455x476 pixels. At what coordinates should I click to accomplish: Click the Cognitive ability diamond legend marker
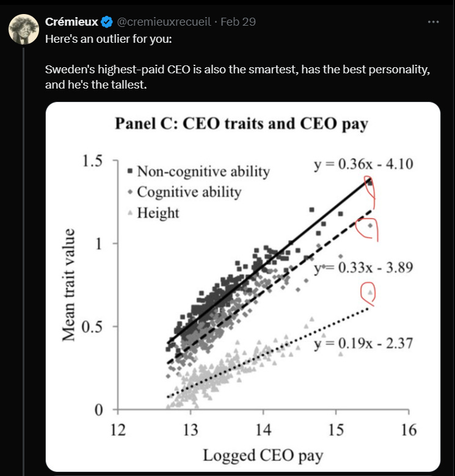[130, 192]
